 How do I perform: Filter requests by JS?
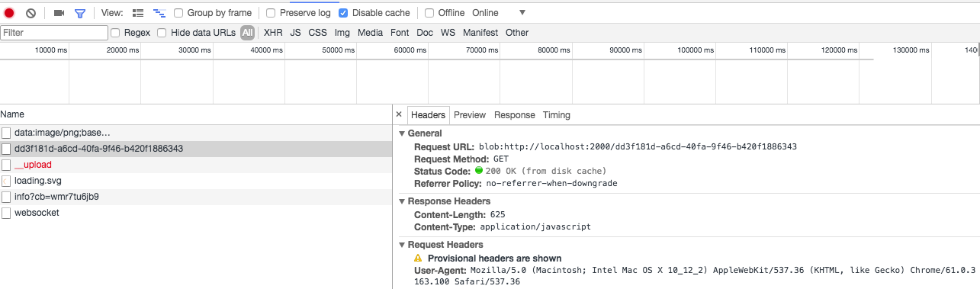(295, 33)
